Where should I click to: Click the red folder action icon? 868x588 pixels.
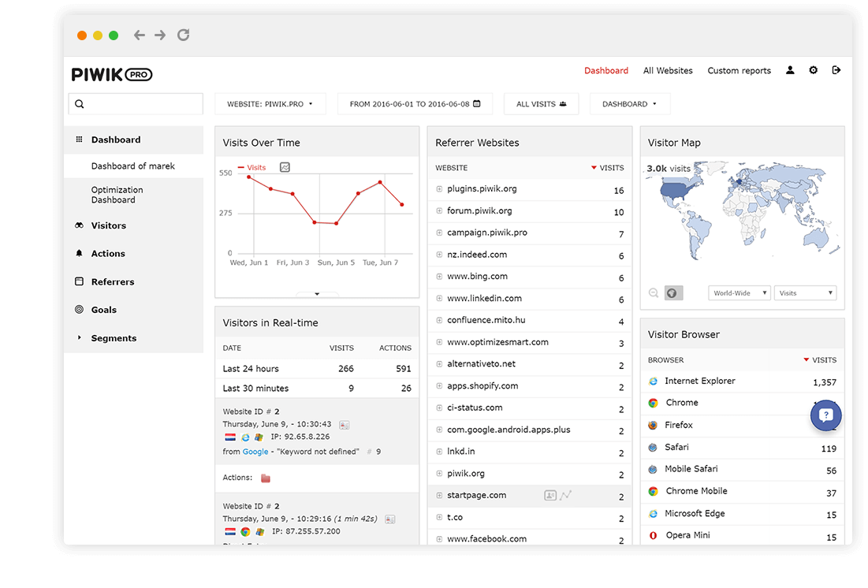tap(266, 478)
